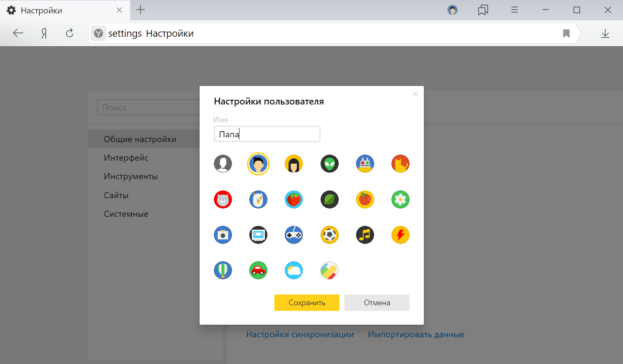Choose the gray cat on red avatar

click(x=223, y=199)
